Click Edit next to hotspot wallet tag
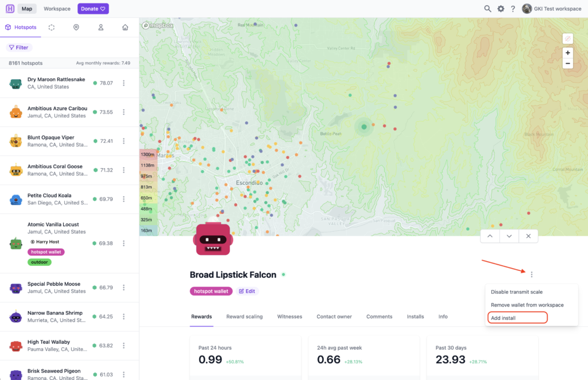Image resolution: width=588 pixels, height=380 pixels. tap(247, 291)
